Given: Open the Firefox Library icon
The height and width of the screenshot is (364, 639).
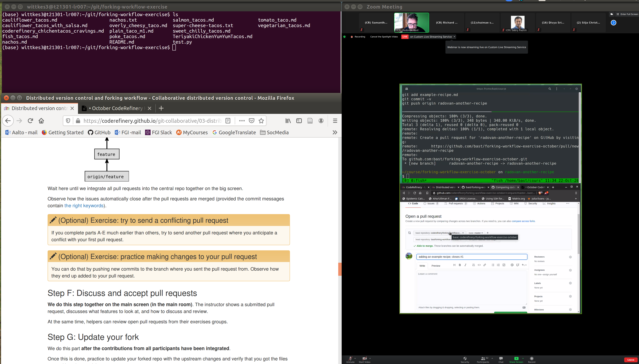Looking at the screenshot, I should (288, 121).
